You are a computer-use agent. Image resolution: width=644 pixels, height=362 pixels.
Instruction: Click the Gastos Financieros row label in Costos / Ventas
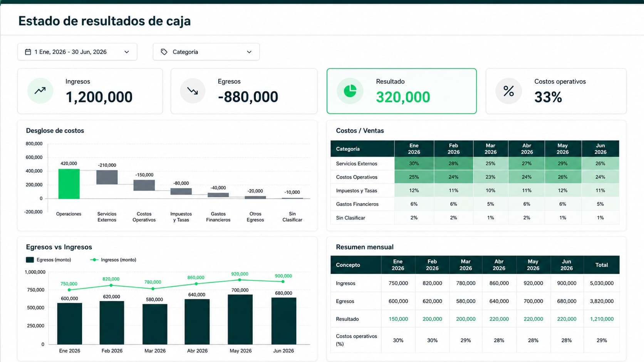pyautogui.click(x=357, y=204)
